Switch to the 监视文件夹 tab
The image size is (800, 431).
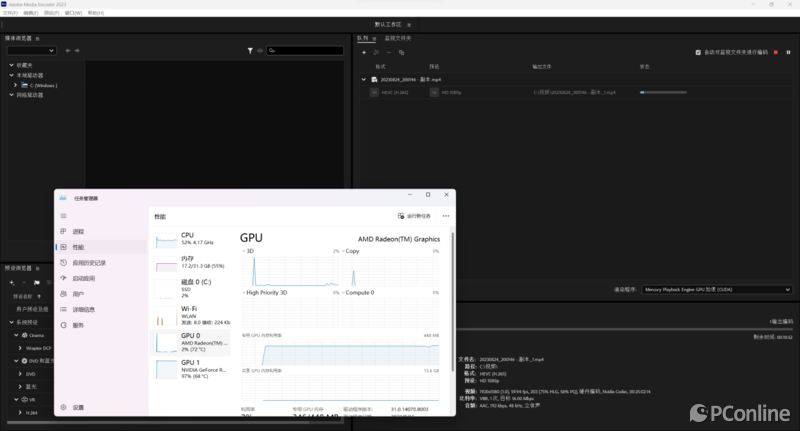(x=398, y=38)
